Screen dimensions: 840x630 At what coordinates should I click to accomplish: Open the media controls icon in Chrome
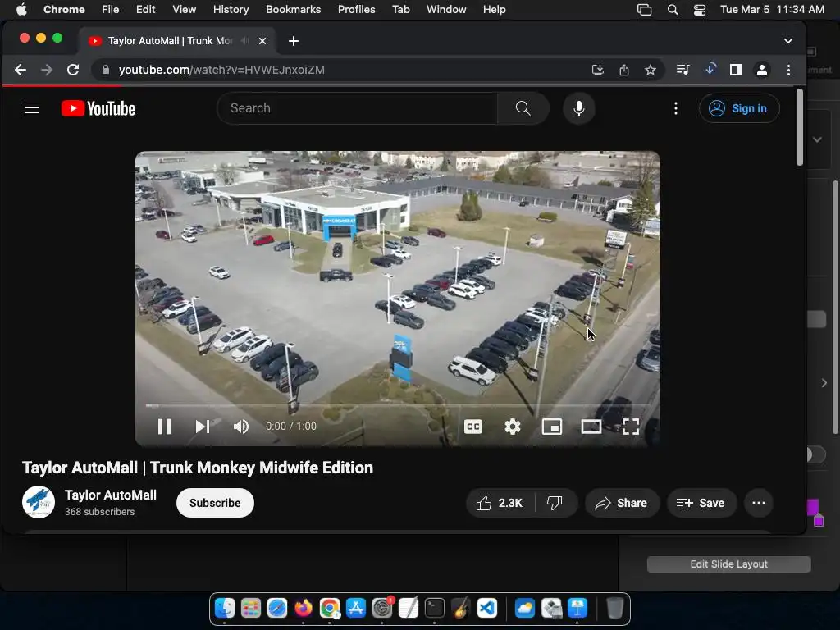682,70
